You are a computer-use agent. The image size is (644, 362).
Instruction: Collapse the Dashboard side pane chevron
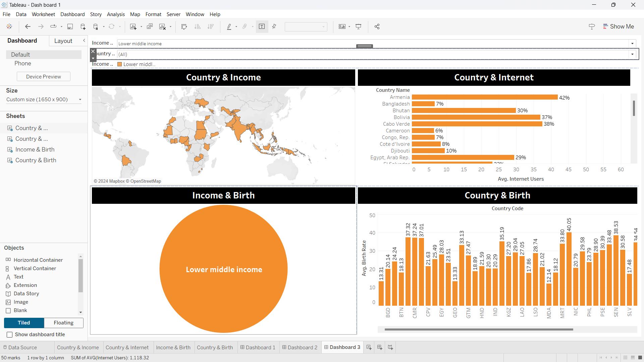[x=84, y=41]
